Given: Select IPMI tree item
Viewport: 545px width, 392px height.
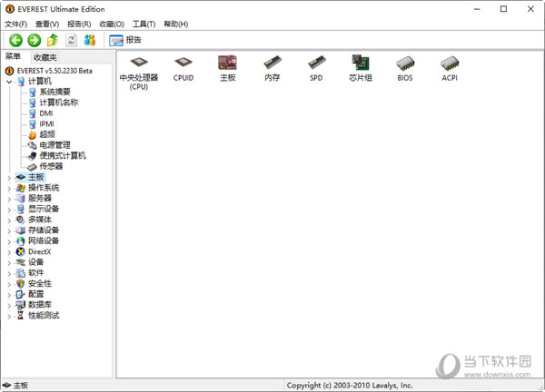Looking at the screenshot, I should pos(46,124).
